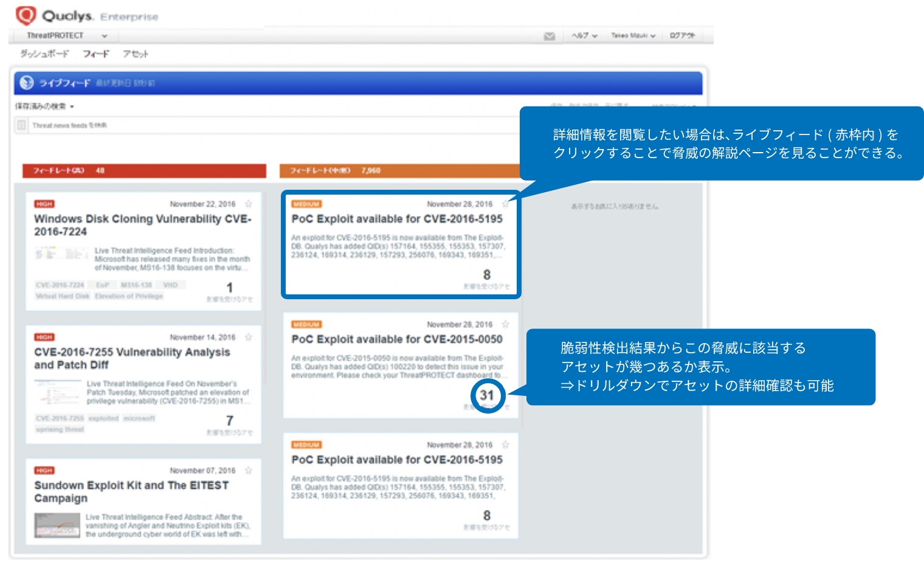Click asset count 1 on Windows Disk Cloning card
This screenshot has width=924, height=562.
point(230,288)
